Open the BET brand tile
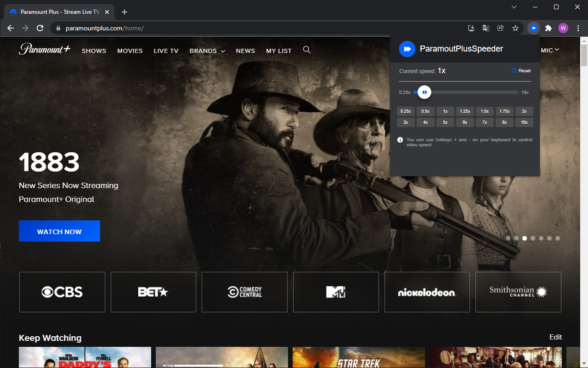This screenshot has height=368, width=588. (x=153, y=292)
